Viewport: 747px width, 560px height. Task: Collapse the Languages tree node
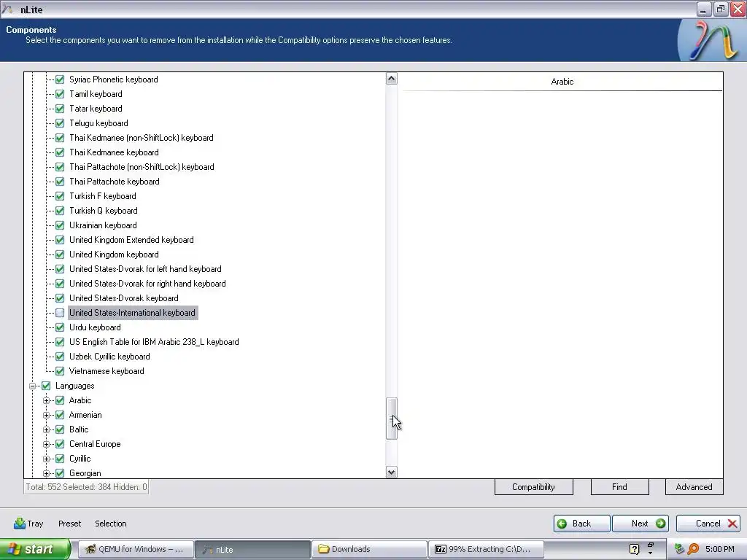click(32, 386)
